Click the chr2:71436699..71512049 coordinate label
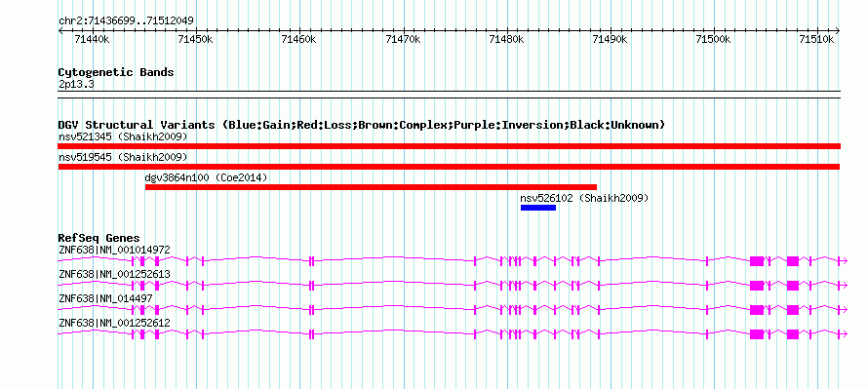868x389 pixels. [126, 21]
